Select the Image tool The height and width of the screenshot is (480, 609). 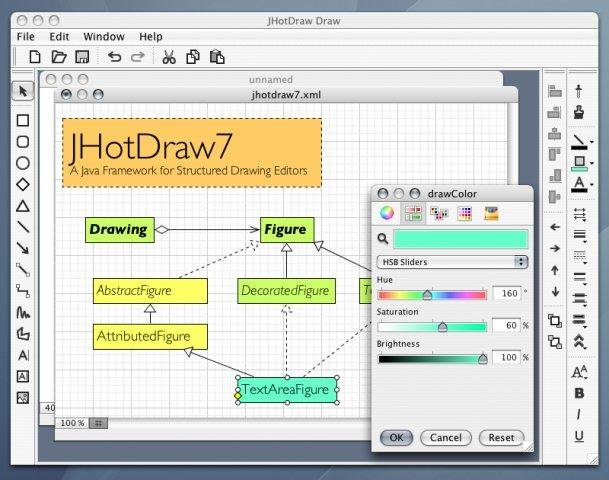point(23,398)
